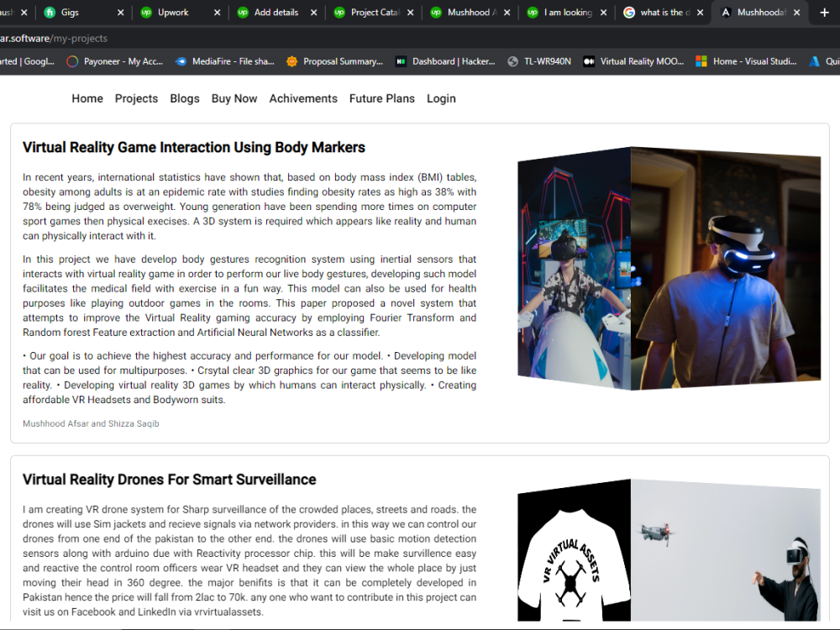Open the TL-WR940N router bookmark
840x630 pixels.
coord(539,61)
